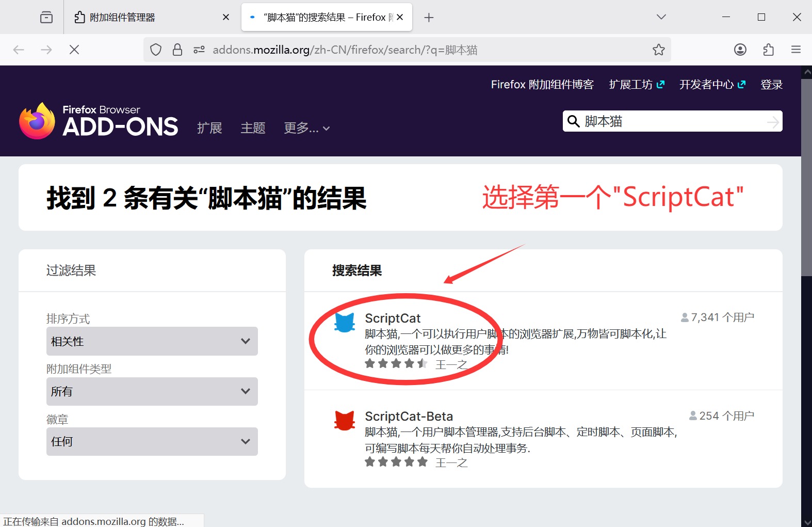The height and width of the screenshot is (527, 812).
Task: Click the magnifier icon in search box
Action: [573, 121]
